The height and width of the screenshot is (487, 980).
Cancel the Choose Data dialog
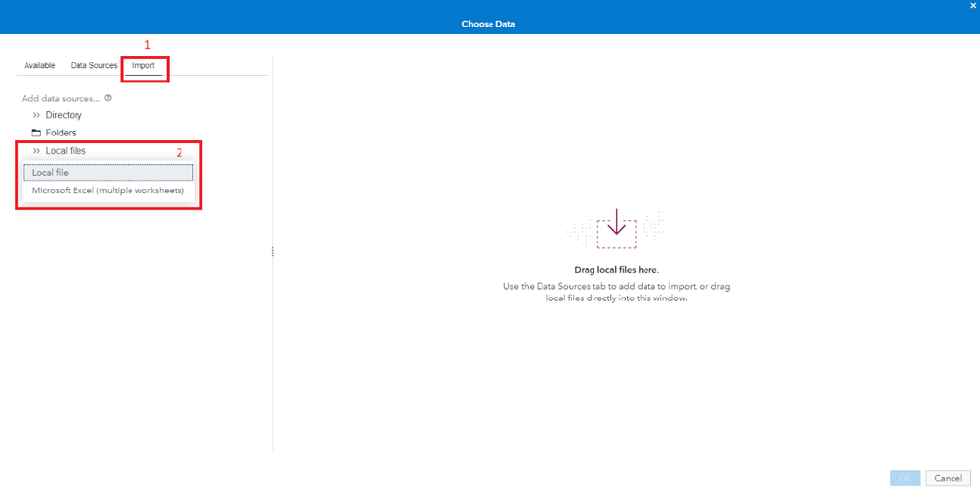tap(949, 478)
